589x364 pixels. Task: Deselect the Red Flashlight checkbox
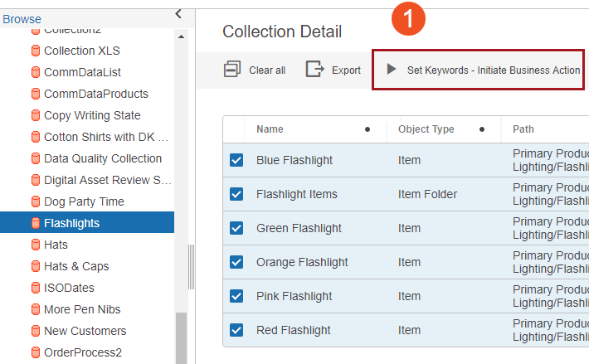[x=236, y=330]
